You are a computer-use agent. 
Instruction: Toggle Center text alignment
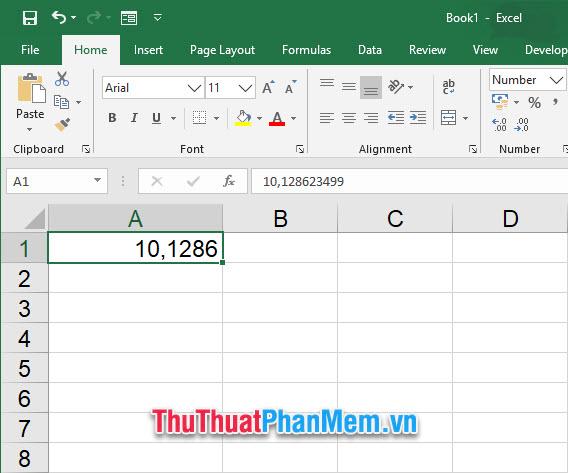[349, 118]
